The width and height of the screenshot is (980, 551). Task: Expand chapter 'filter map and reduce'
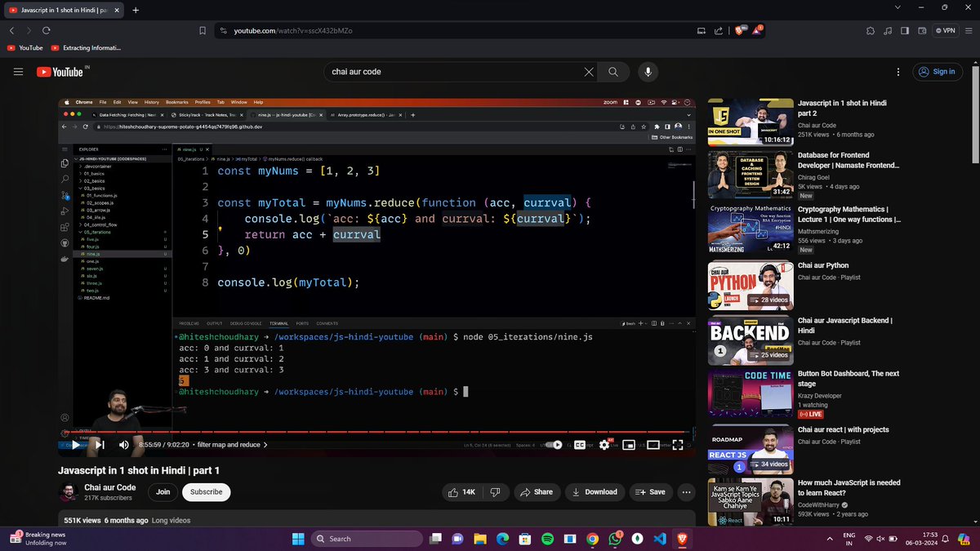(x=233, y=445)
